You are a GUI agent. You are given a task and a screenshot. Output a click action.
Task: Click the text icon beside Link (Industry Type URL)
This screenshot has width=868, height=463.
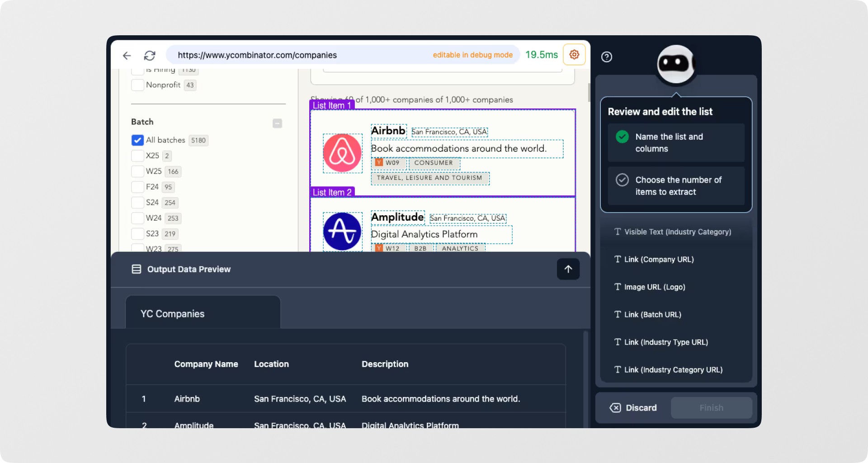click(x=618, y=342)
